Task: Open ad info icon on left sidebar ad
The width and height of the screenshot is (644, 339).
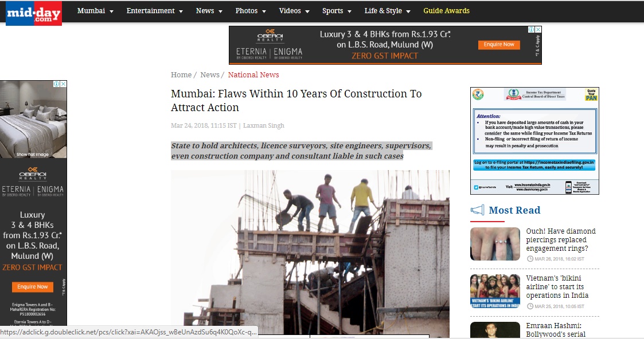Action: pos(57,84)
